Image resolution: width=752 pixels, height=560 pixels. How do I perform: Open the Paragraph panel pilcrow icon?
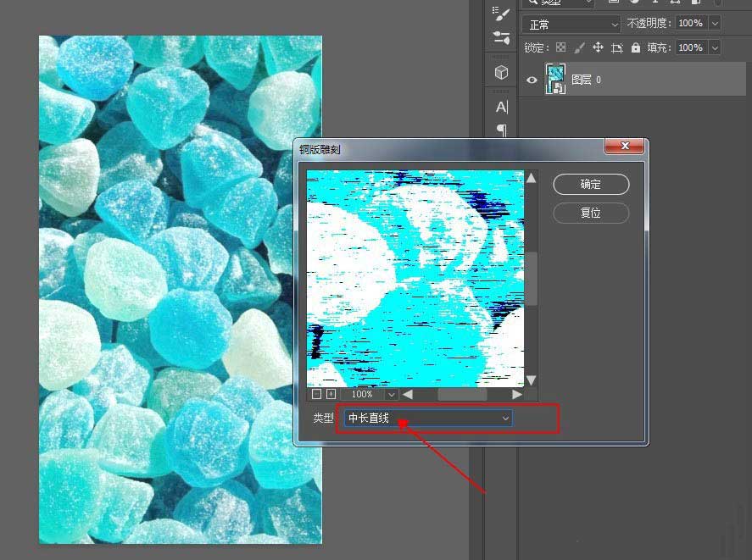(501, 130)
